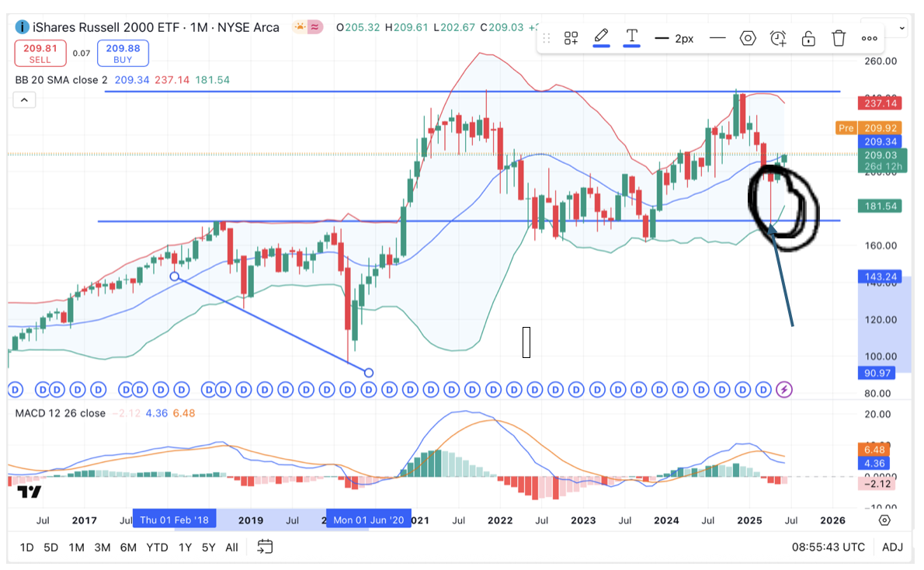Image resolution: width=924 pixels, height=570 pixels.
Task: Select the 1D time range
Action: point(26,547)
